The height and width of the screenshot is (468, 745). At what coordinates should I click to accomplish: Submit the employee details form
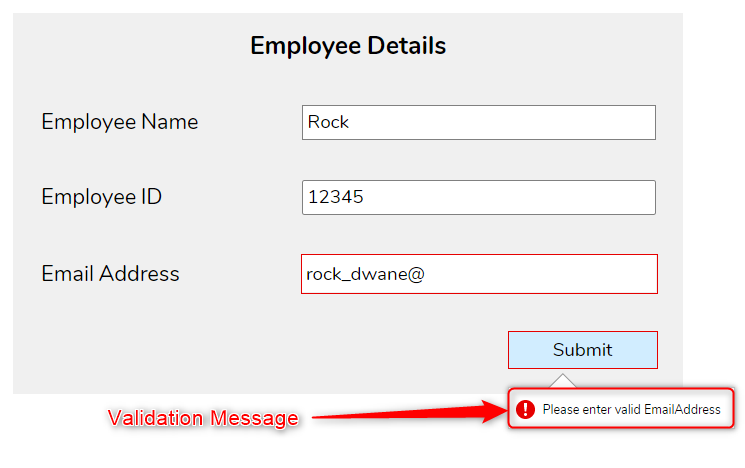pos(583,350)
